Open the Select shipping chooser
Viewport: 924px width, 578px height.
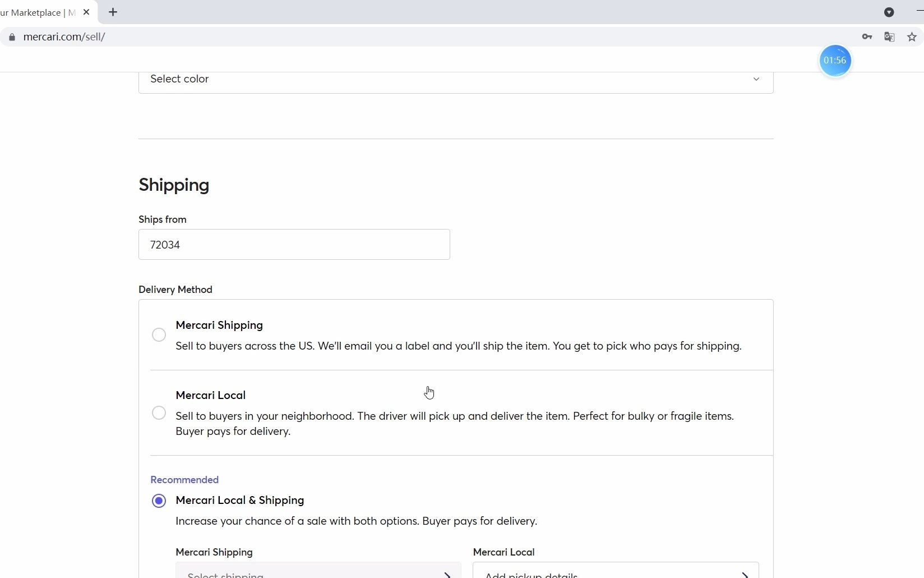pyautogui.click(x=318, y=571)
